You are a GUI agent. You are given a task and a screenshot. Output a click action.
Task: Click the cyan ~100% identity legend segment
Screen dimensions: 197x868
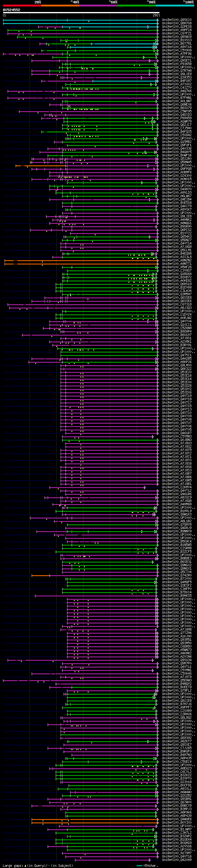click(x=175, y=6)
